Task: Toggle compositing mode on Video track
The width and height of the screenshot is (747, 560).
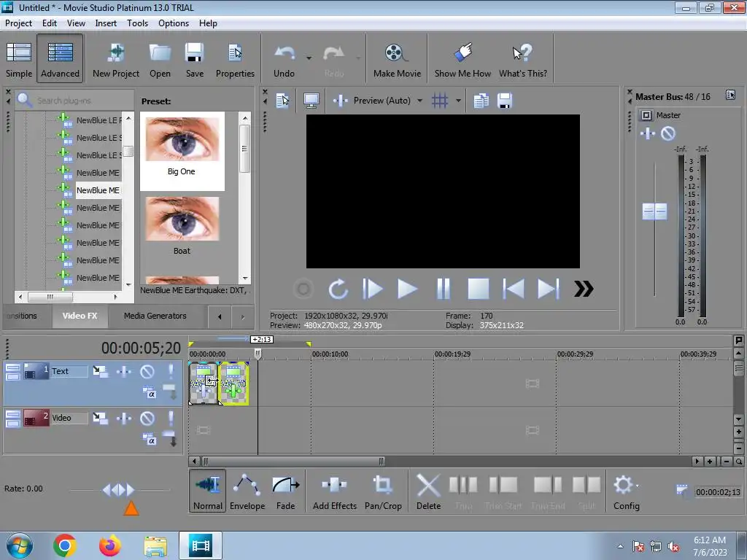Action: click(149, 440)
